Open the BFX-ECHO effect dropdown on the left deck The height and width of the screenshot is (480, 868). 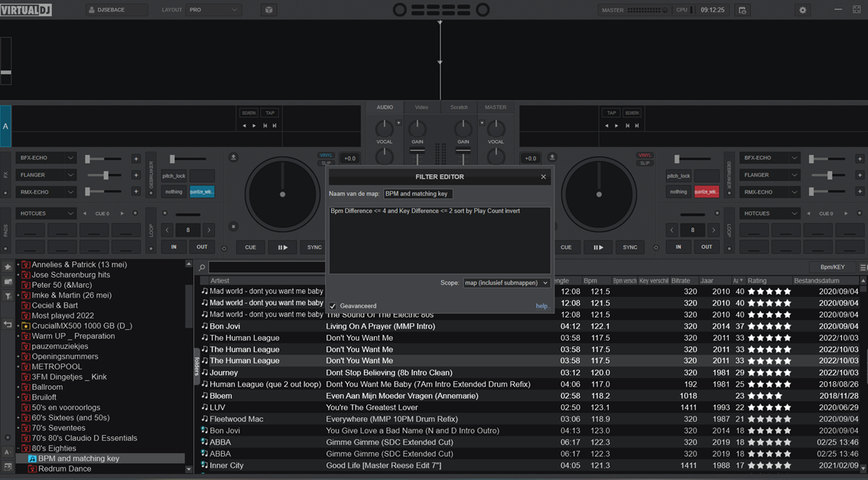45,158
